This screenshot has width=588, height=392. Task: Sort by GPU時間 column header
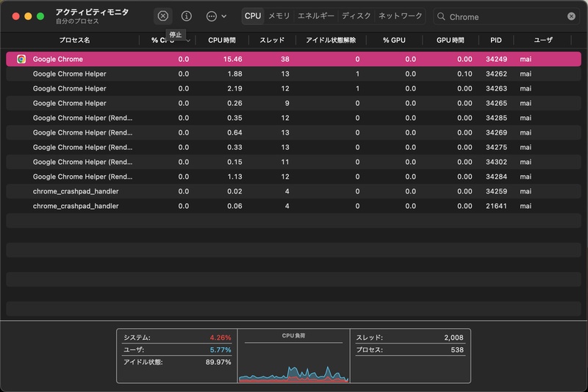pos(451,40)
